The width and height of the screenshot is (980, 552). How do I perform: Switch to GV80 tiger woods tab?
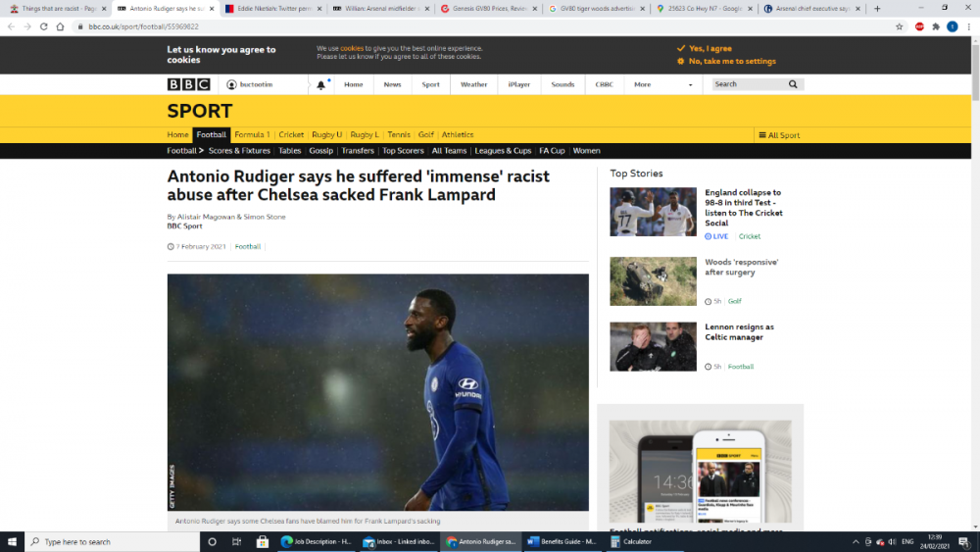[x=596, y=9]
